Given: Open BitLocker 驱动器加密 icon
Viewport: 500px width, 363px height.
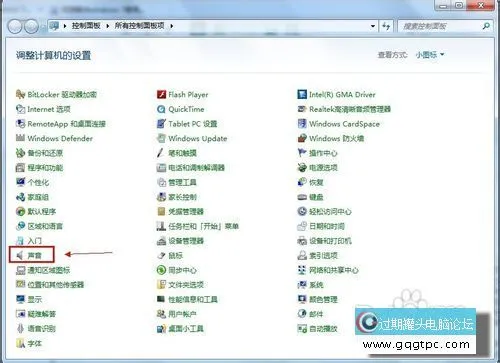Looking at the screenshot, I should 20,95.
